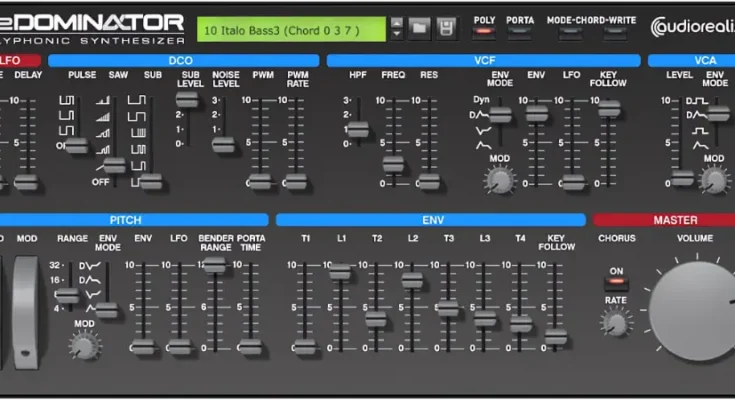The image size is (735, 400).
Task: Step to next preset with down arrow
Action: tap(397, 34)
